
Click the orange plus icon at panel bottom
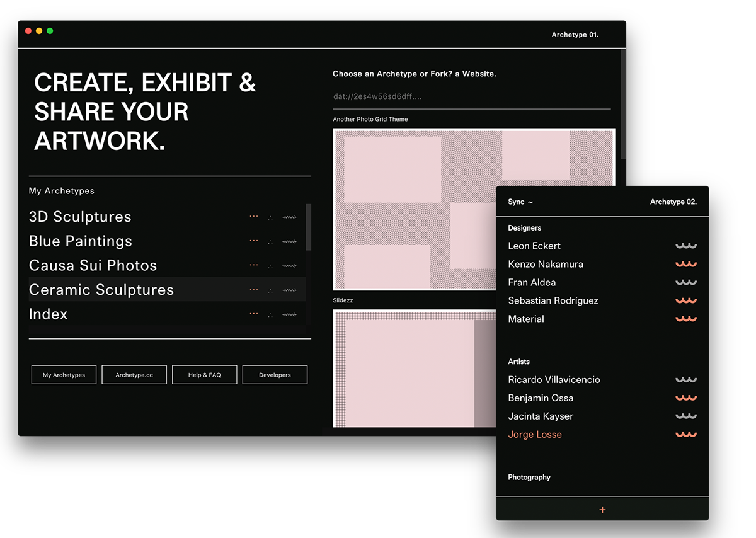click(602, 510)
